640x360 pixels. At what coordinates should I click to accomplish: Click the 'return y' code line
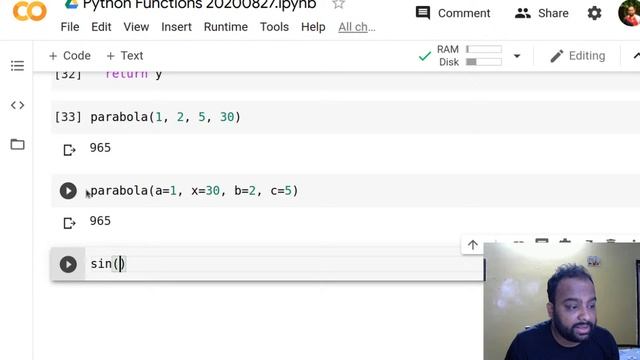133,75
